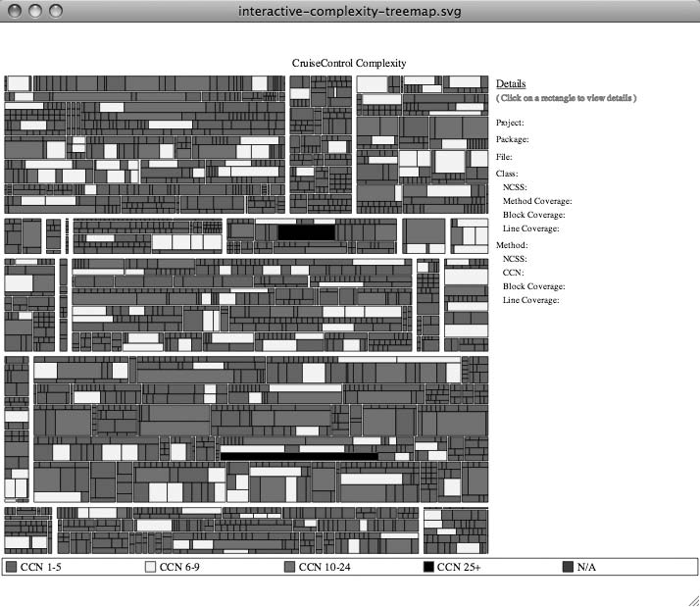Select the thick black block in the treemap

[x=306, y=231]
